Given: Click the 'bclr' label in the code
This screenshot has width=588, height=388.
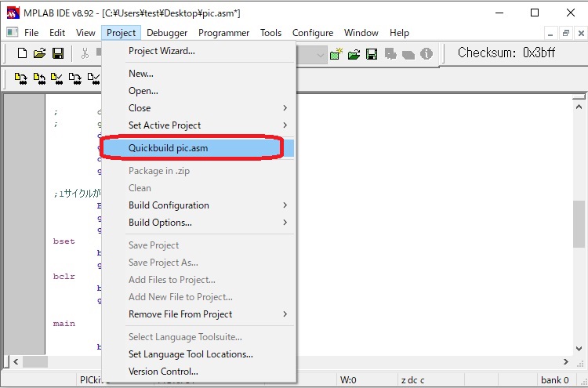Looking at the screenshot, I should tap(64, 277).
